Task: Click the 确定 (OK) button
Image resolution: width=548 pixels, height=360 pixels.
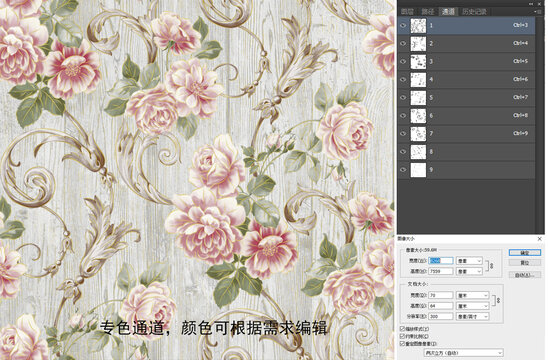Action: pos(525,252)
